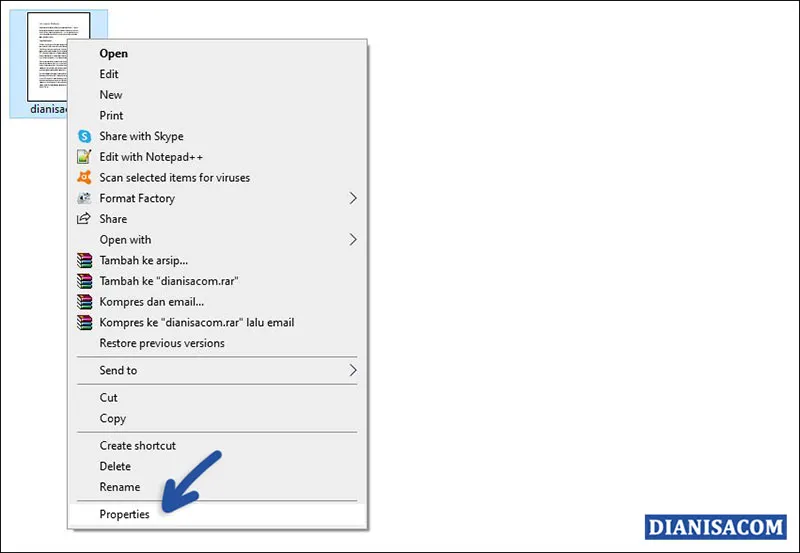Click the Format Factory icon

(84, 198)
